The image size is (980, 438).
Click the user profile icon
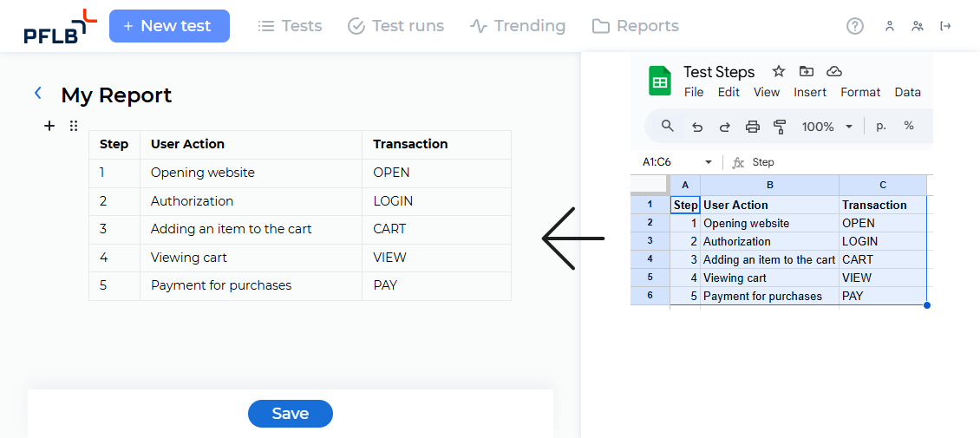point(889,26)
